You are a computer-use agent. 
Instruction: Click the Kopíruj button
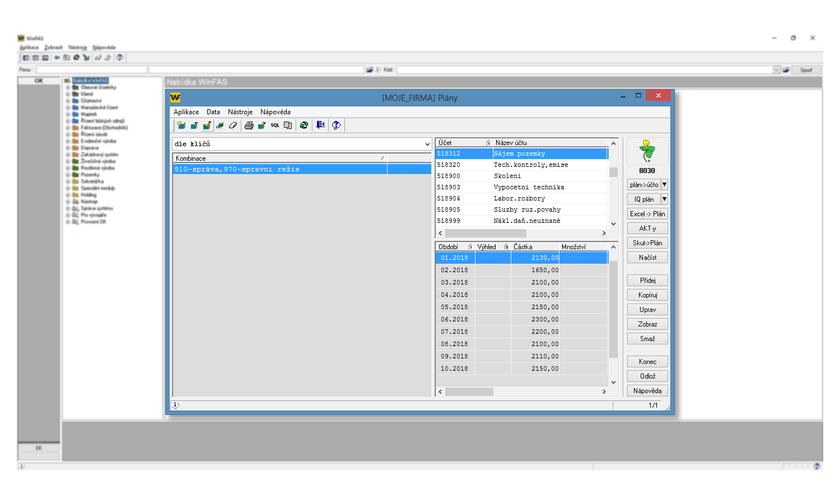(x=647, y=295)
